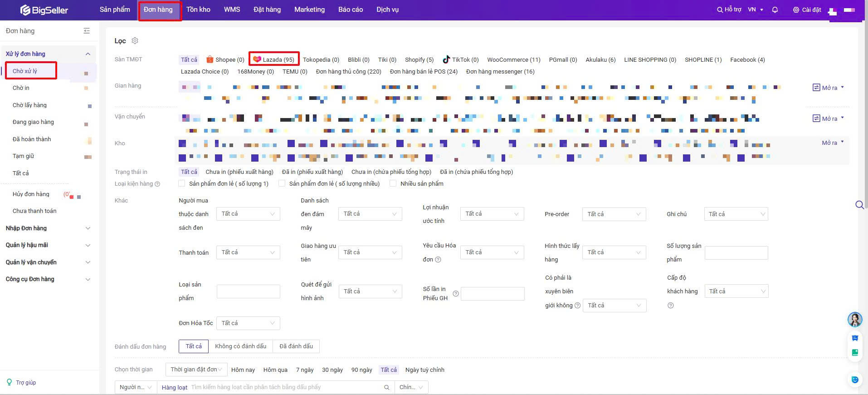Check Sản phẩm đơn lẻ (số lượng 1)
The height and width of the screenshot is (395, 868).
coord(182,183)
